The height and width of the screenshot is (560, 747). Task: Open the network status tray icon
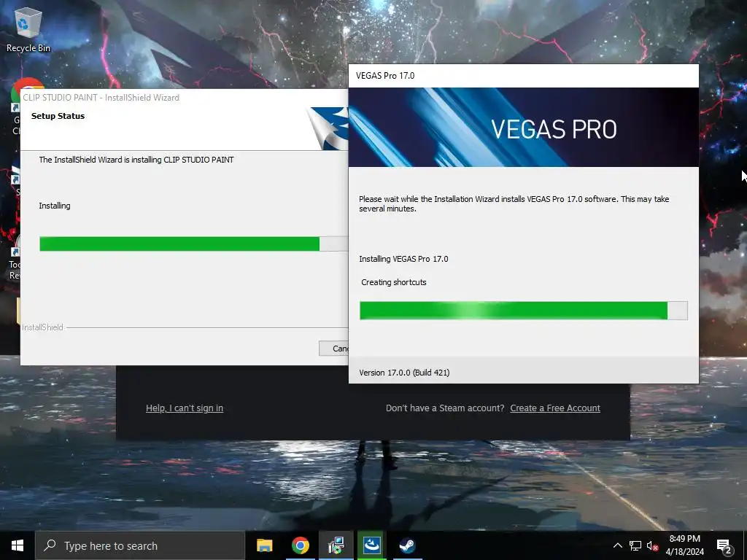635,545
